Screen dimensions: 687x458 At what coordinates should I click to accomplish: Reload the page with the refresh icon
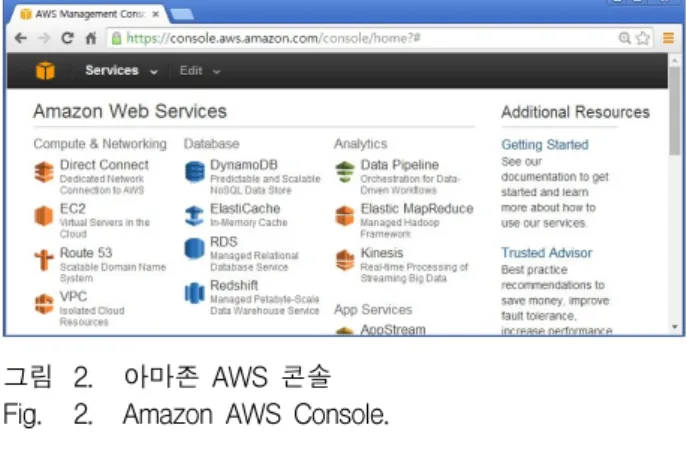[67, 38]
